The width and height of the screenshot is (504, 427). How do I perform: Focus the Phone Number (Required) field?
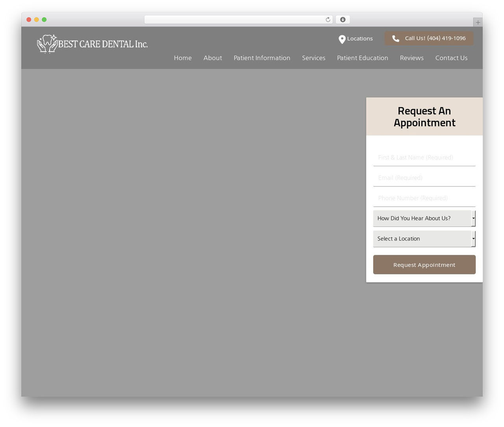[x=424, y=198]
